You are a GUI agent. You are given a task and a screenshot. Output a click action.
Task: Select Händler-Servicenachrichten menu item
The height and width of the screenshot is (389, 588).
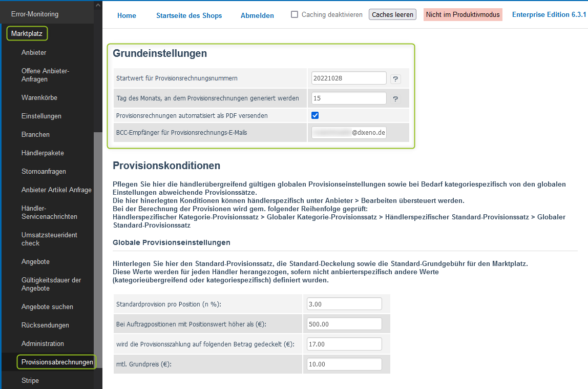(50, 212)
